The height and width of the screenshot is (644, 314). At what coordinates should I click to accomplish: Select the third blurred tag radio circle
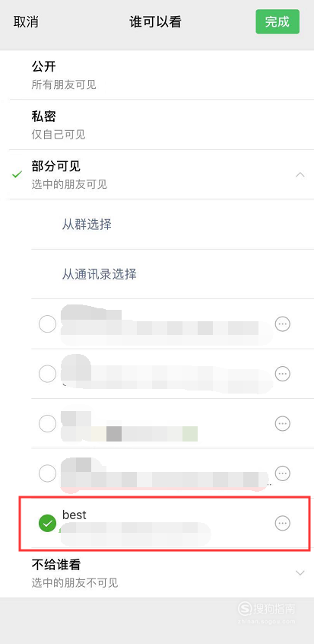(x=48, y=423)
